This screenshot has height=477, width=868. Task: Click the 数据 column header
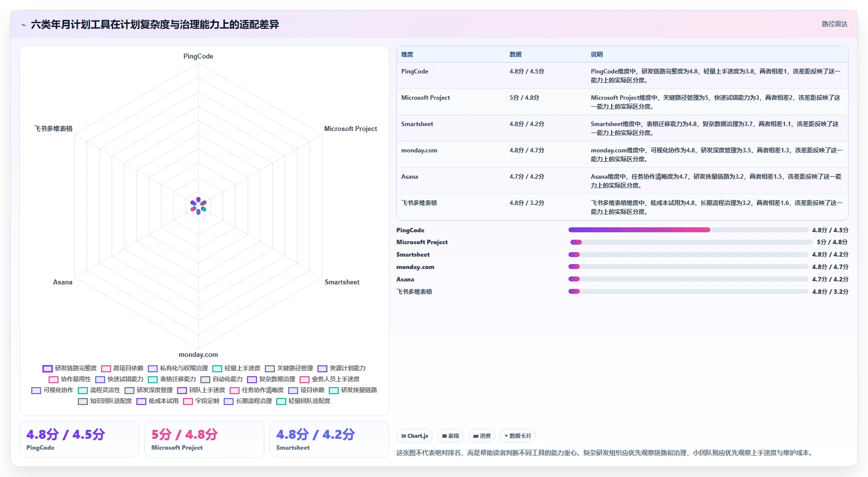pyautogui.click(x=515, y=55)
